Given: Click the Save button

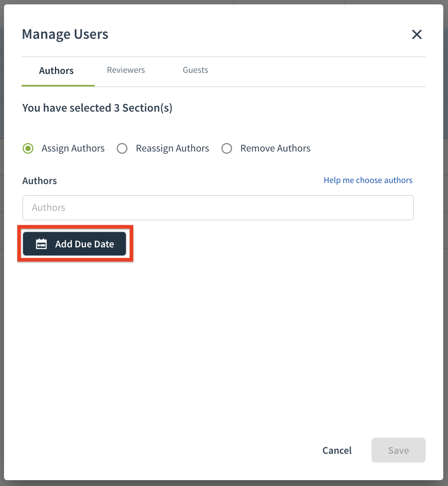Looking at the screenshot, I should (x=398, y=450).
